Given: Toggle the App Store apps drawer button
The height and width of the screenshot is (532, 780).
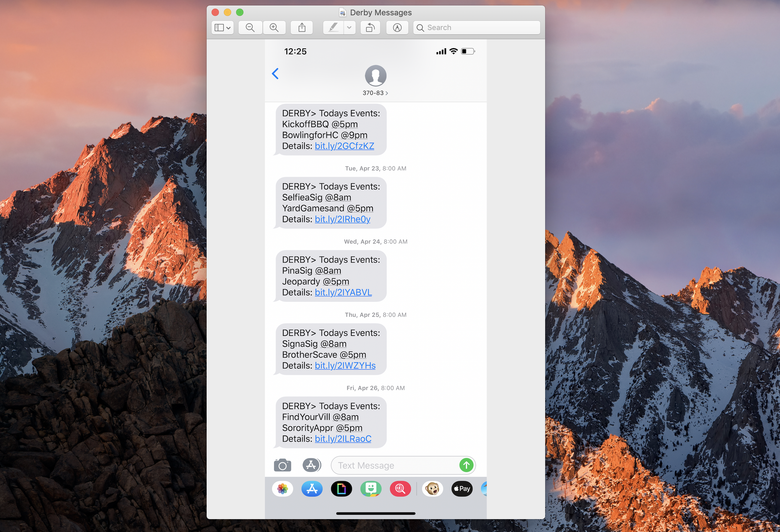Looking at the screenshot, I should click(x=312, y=465).
